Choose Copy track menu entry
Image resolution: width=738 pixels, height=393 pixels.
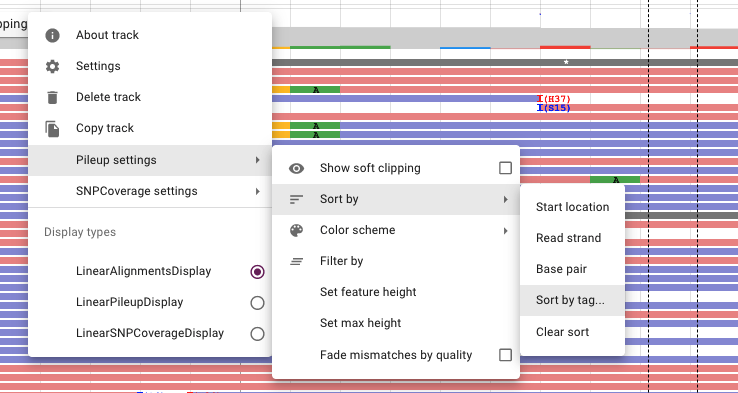point(150,128)
